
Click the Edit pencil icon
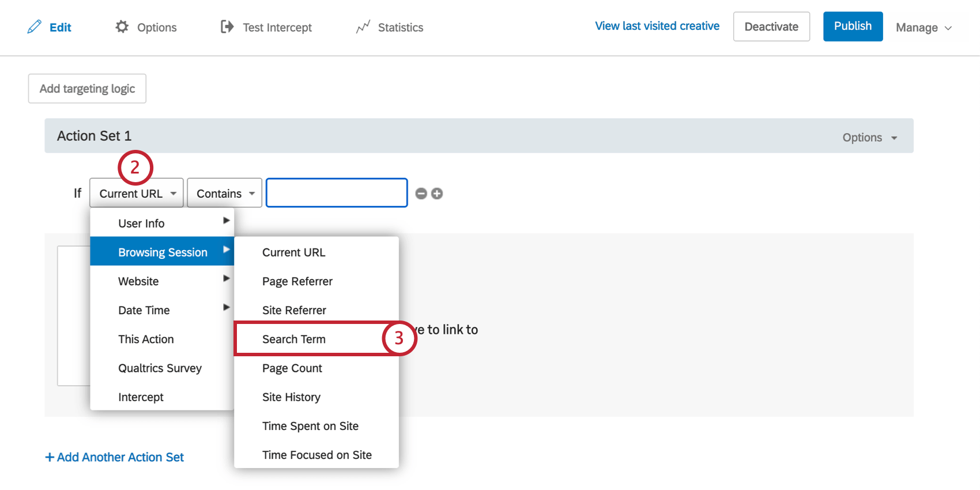35,27
